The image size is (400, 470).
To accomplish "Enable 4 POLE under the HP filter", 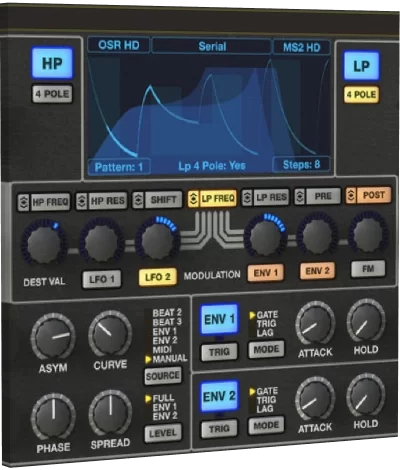I will tap(52, 94).
